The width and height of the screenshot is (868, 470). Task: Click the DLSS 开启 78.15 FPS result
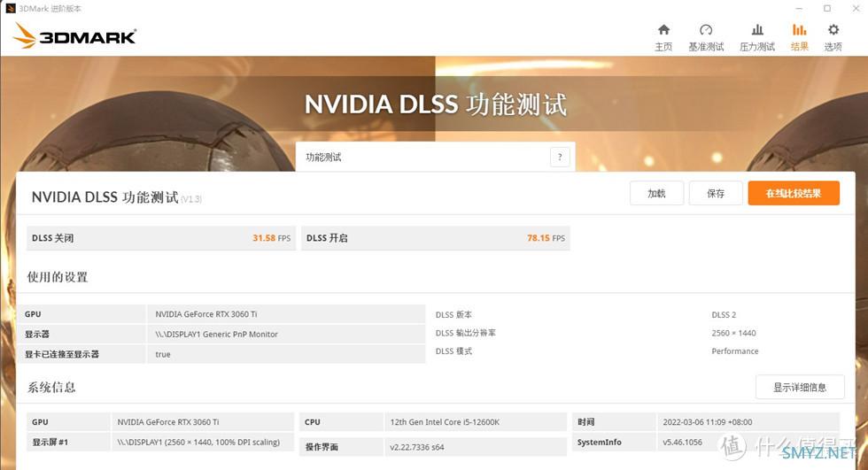(x=435, y=238)
